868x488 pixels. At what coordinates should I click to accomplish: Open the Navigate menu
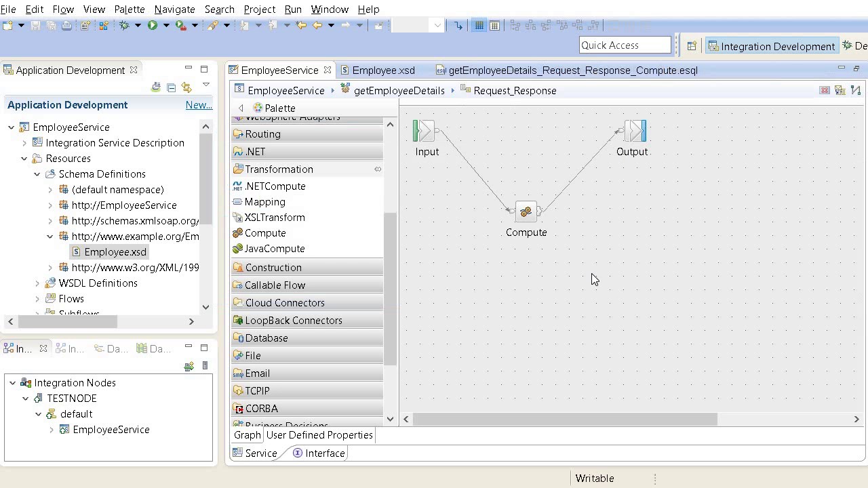tap(174, 9)
